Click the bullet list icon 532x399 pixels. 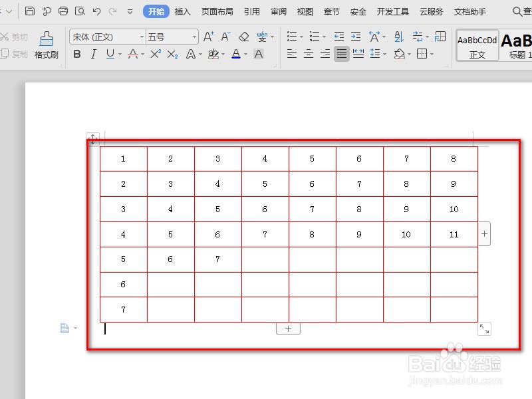(292, 37)
